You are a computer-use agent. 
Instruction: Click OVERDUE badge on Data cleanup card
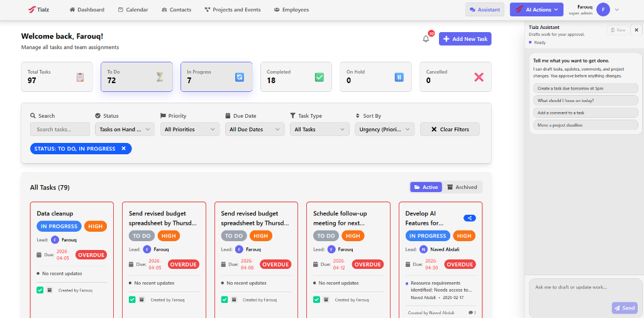click(91, 254)
